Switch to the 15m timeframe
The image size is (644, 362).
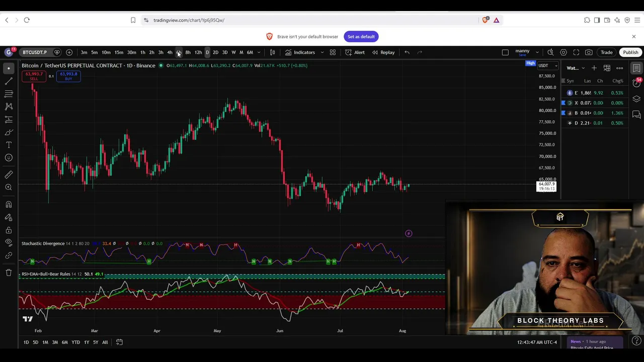pos(119,52)
